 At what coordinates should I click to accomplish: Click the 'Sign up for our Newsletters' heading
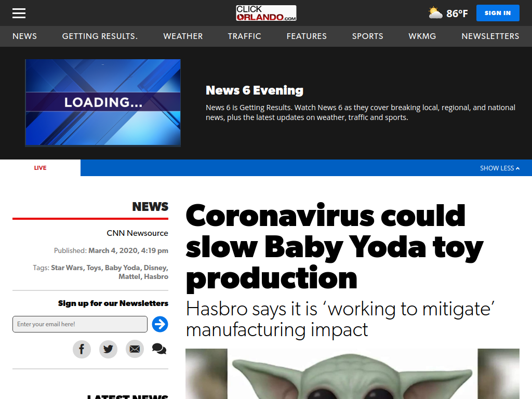point(113,303)
